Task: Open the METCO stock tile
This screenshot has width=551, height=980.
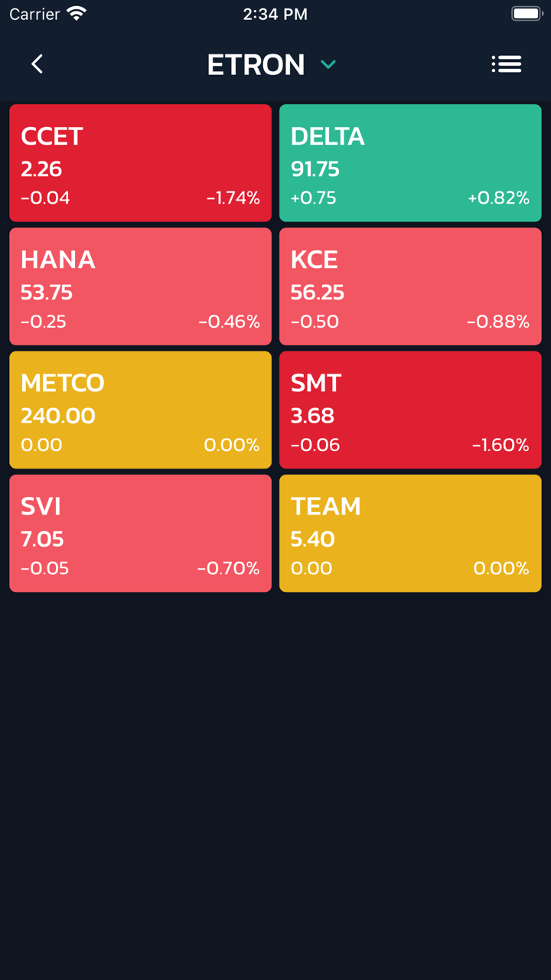Action: tap(140, 410)
